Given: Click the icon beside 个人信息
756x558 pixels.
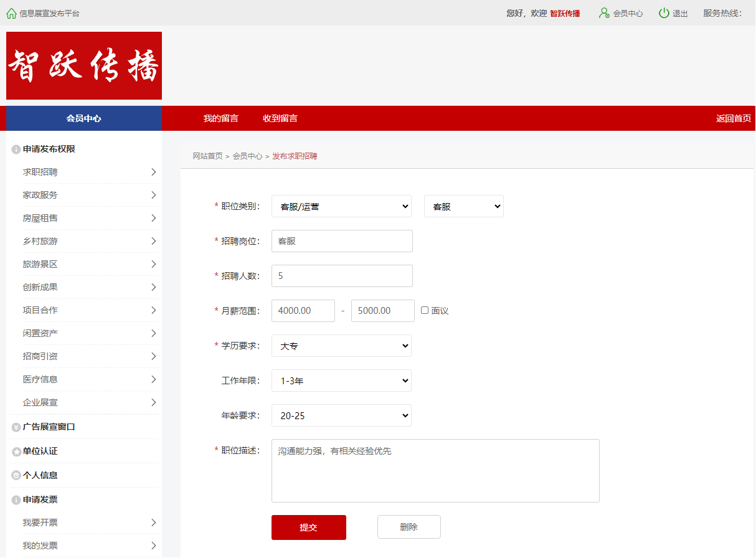Looking at the screenshot, I should [16, 476].
